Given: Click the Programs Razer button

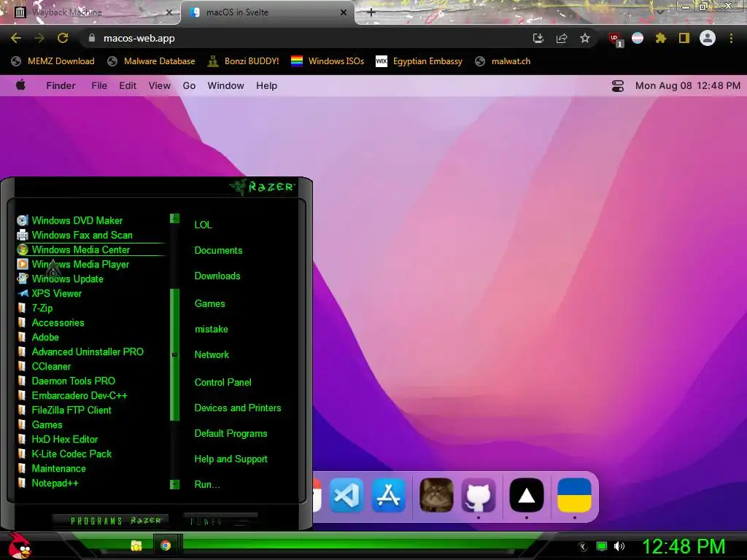Looking at the screenshot, I should 110,521.
